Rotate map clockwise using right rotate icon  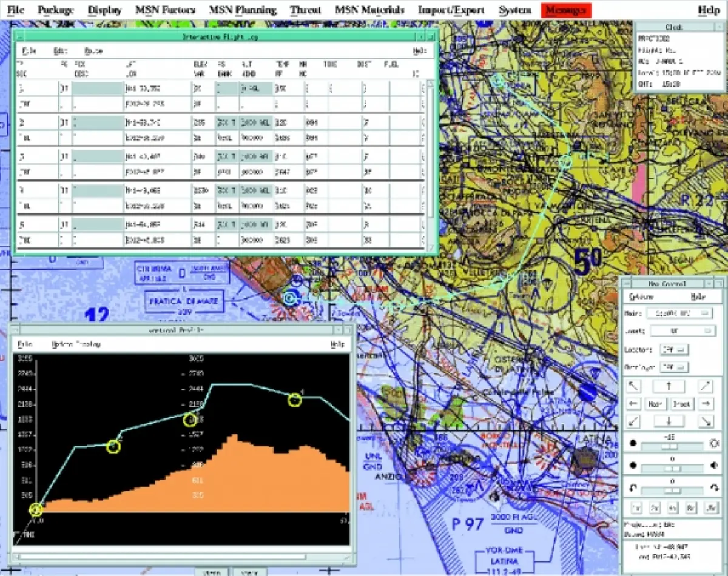[713, 489]
